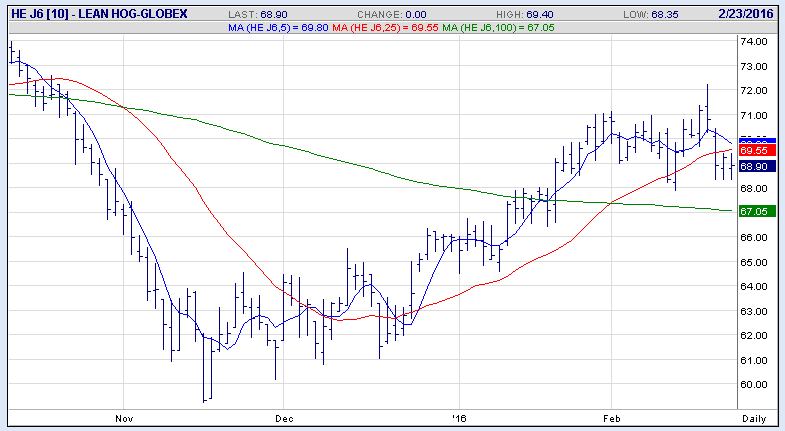Click the Nov label on time axis

[124, 417]
